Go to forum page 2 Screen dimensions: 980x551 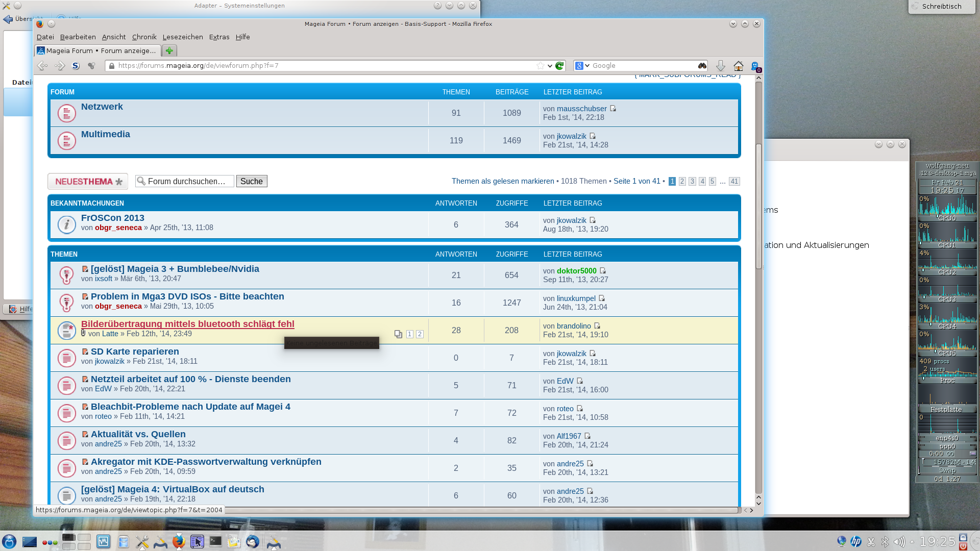(x=682, y=181)
